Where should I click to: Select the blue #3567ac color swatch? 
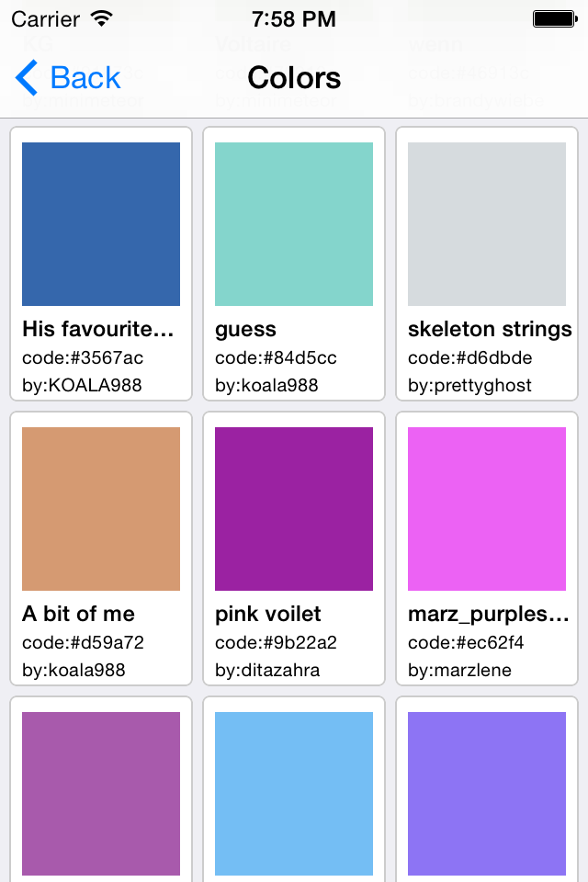pos(101,224)
